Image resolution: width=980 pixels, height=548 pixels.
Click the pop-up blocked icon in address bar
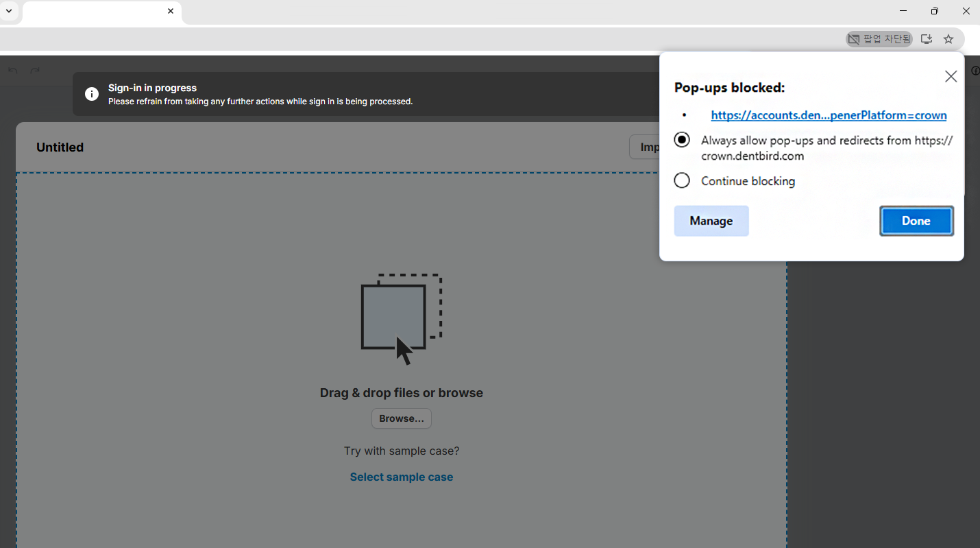879,39
